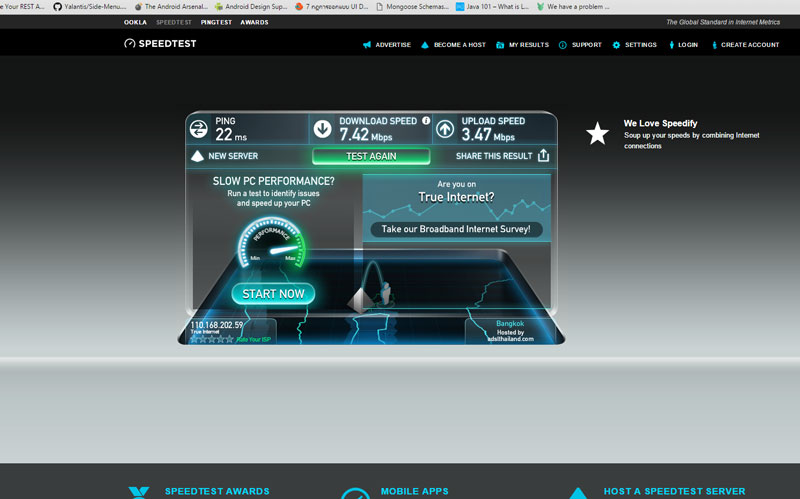Click the Mobile Apps gauge icon
Image resolution: width=800 pixels, height=499 pixels.
coord(355,493)
